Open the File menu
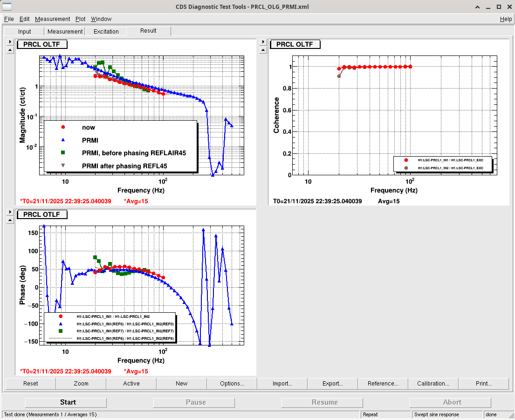The width and height of the screenshot is (515, 420). coord(9,19)
